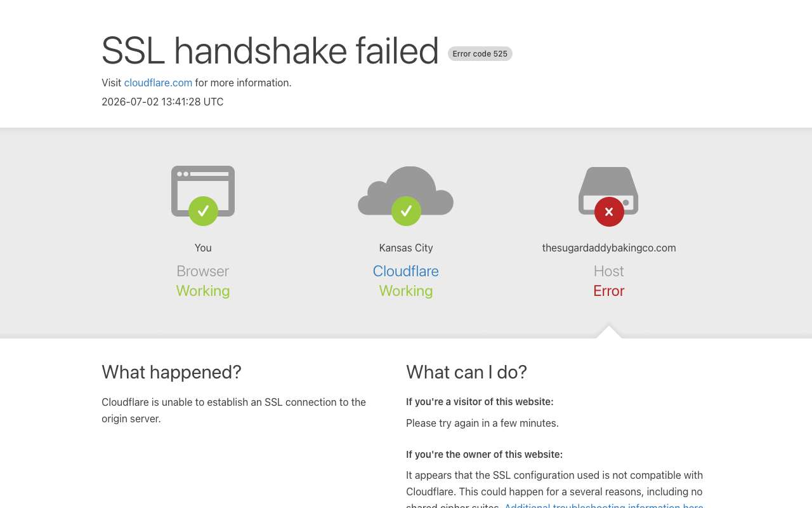Click the red Error status text
The height and width of the screenshot is (508, 812).
point(609,291)
